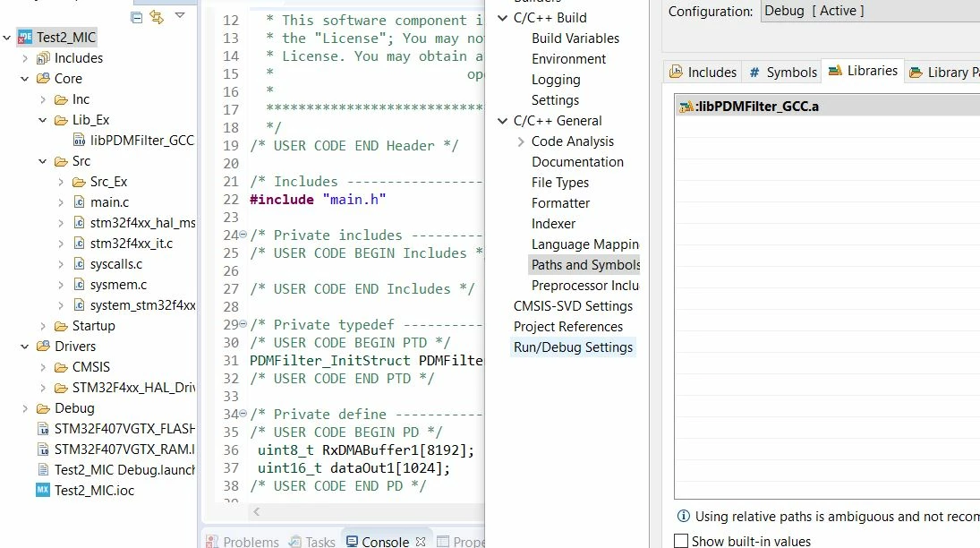Viewport: 980px width, 548px height.
Task: Fold the Private define comment at line 34
Action: pyautogui.click(x=243, y=414)
